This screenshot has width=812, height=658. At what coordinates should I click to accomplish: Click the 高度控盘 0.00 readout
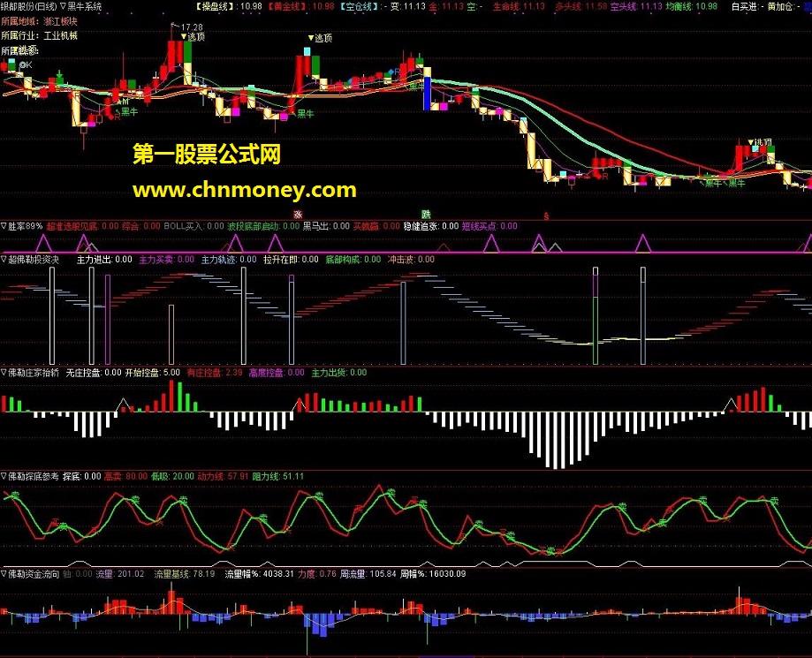click(277, 373)
